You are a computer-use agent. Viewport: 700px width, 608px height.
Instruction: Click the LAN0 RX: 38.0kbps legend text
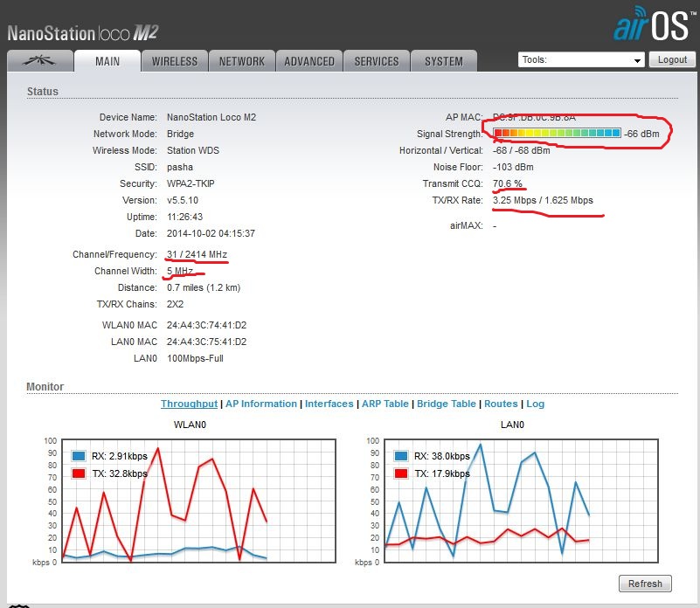[x=442, y=456]
